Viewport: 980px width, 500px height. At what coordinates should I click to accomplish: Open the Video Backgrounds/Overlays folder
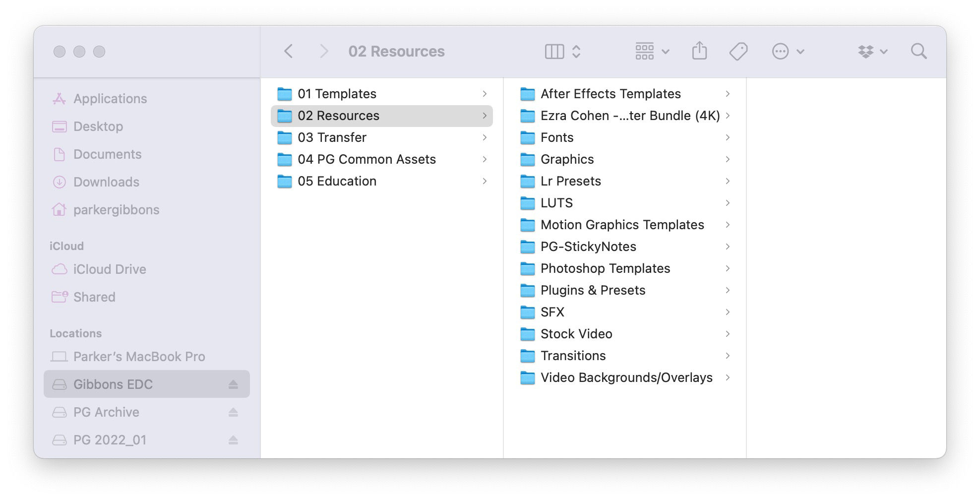(625, 377)
